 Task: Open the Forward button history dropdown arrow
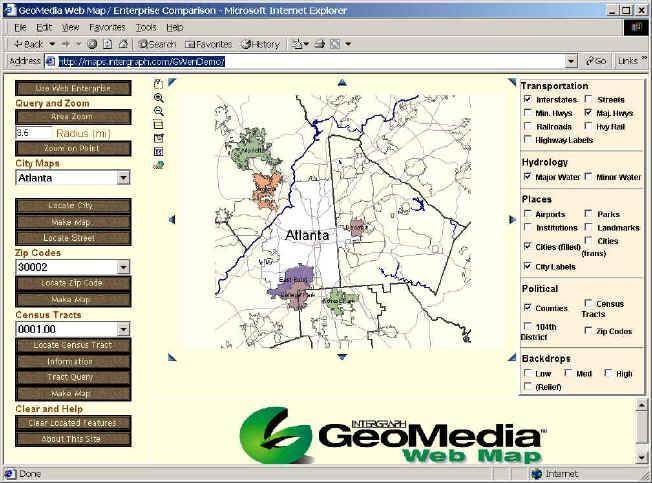[79, 44]
